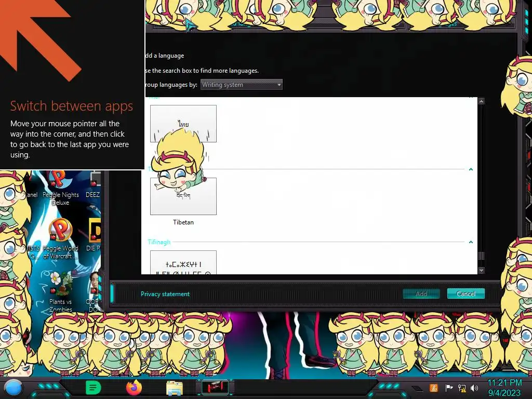Image resolution: width=532 pixels, height=399 pixels.
Task: Select the Plants vs Zombies desktop icon
Action: [60, 292]
